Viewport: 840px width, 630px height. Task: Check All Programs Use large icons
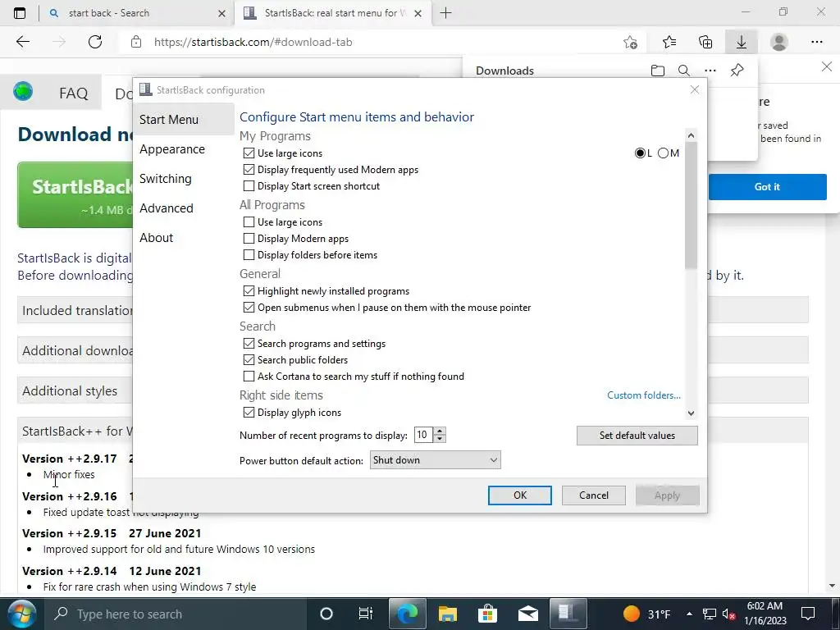249,221
